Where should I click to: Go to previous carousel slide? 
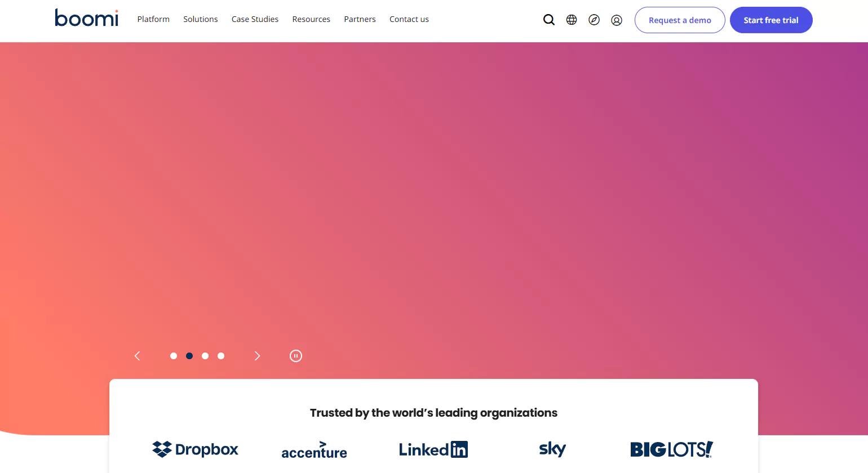coord(137,356)
